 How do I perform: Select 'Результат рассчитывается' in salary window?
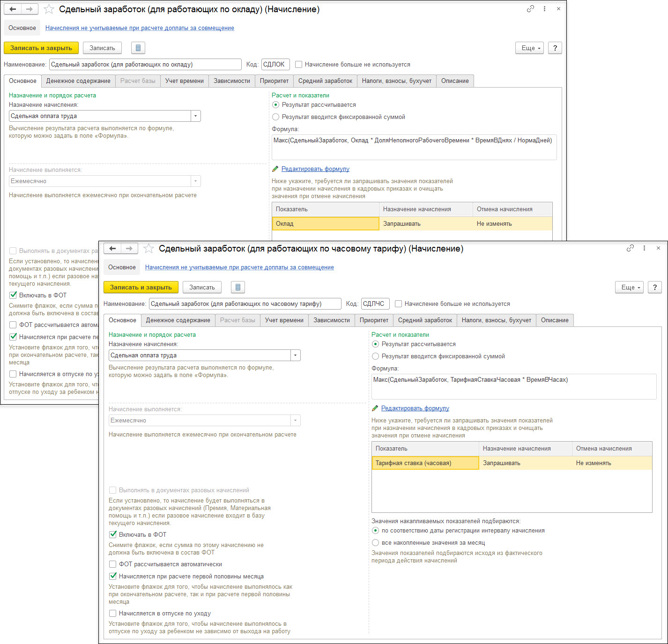[x=275, y=105]
